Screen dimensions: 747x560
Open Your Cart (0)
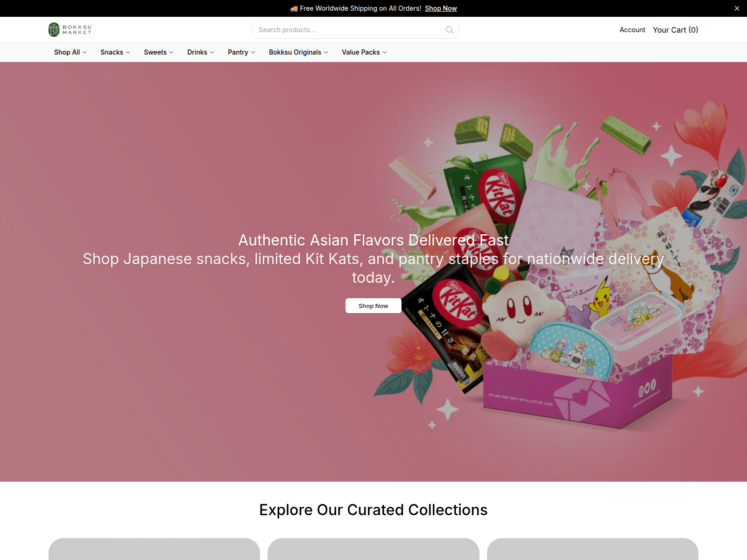[675, 30]
